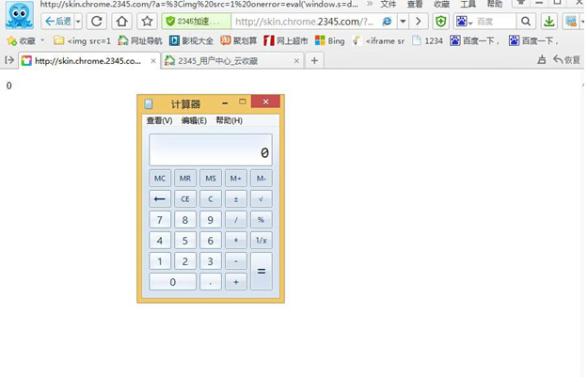Image resolution: width=588 pixels, height=377 pixels.
Task: Open the download arrow icon
Action: [549, 21]
